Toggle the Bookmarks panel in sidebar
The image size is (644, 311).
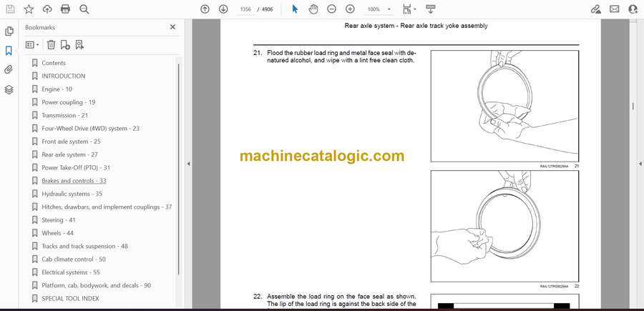click(x=9, y=51)
